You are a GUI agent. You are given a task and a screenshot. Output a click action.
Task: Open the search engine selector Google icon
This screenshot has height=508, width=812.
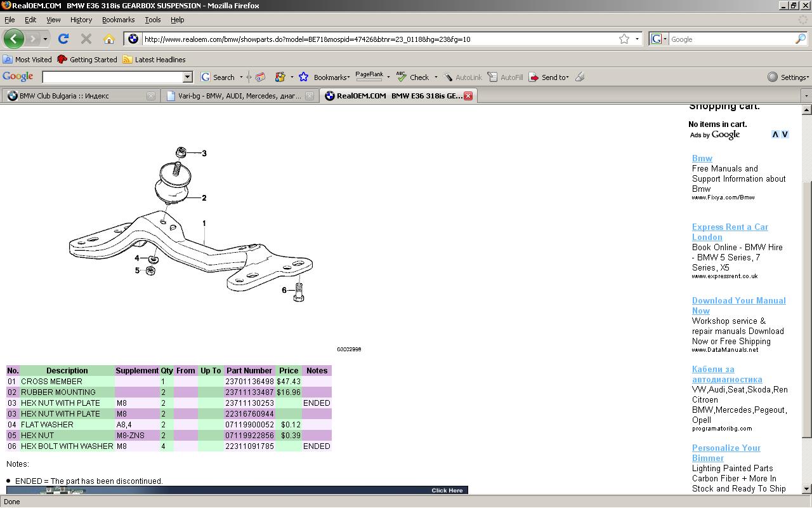coord(658,39)
